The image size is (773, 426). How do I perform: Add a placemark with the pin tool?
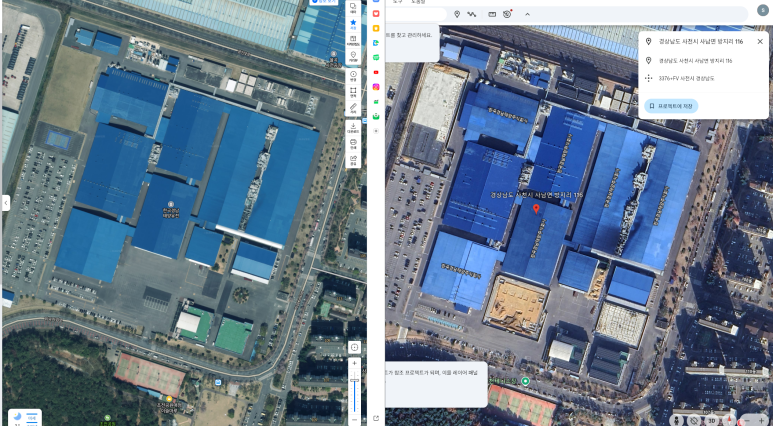(457, 14)
